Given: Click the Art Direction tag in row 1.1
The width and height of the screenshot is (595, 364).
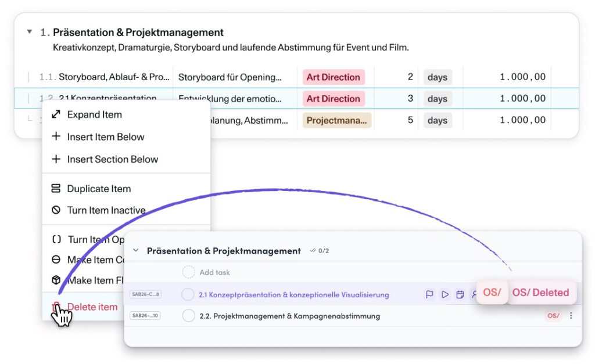Looking at the screenshot, I should click(334, 77).
